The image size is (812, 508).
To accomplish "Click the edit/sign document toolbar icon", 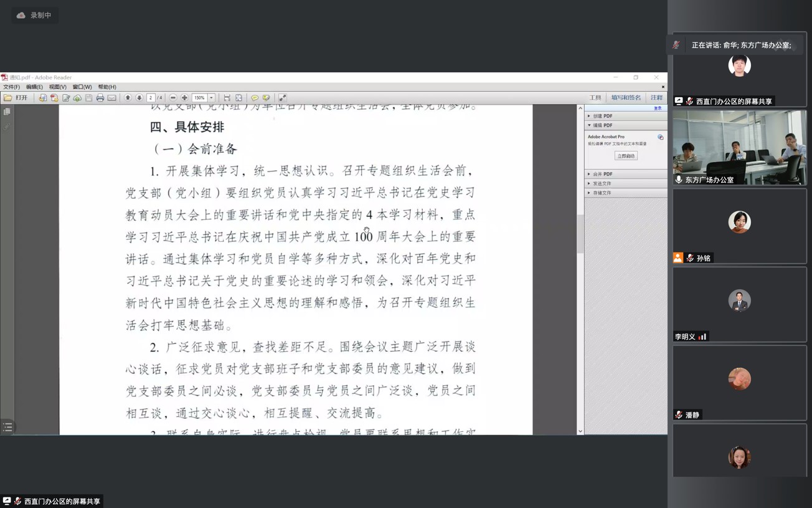I will click(x=66, y=98).
